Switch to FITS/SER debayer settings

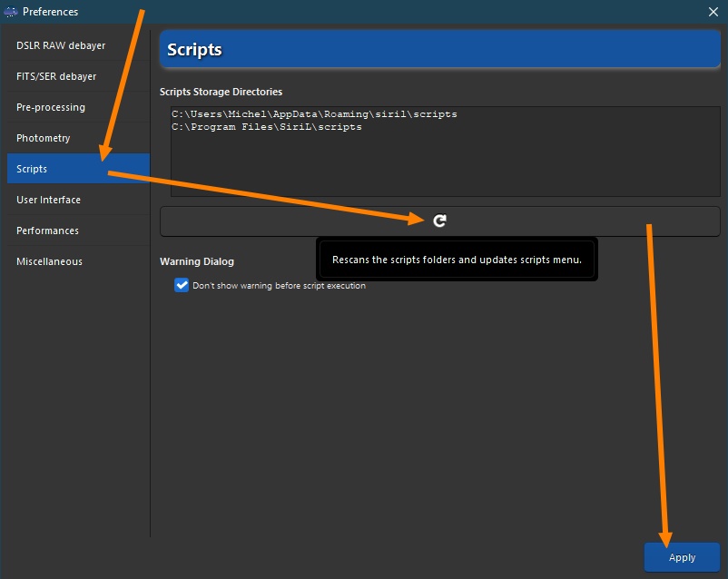tap(56, 76)
